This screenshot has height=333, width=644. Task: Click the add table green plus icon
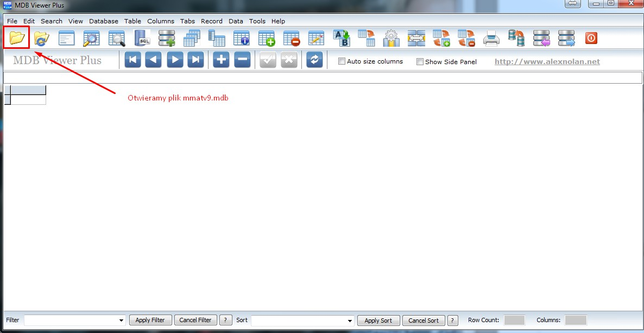tap(266, 39)
